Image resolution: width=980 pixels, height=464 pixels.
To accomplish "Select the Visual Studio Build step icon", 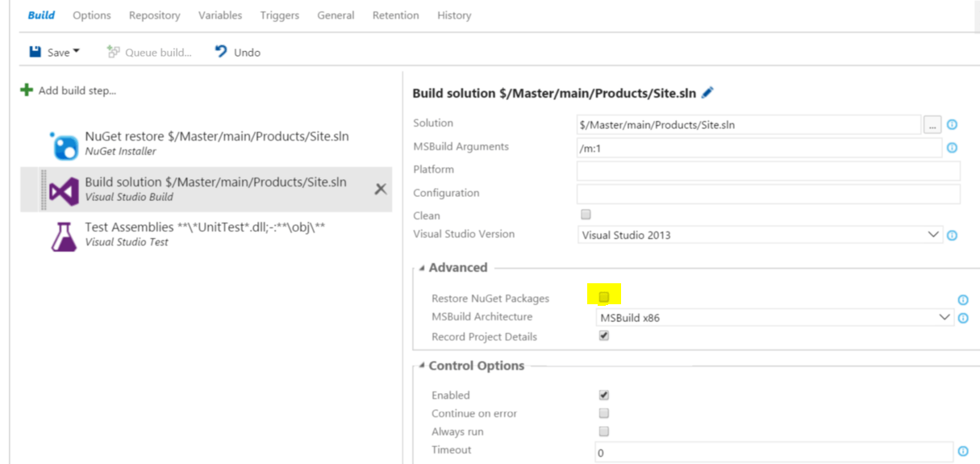I will click(x=64, y=191).
